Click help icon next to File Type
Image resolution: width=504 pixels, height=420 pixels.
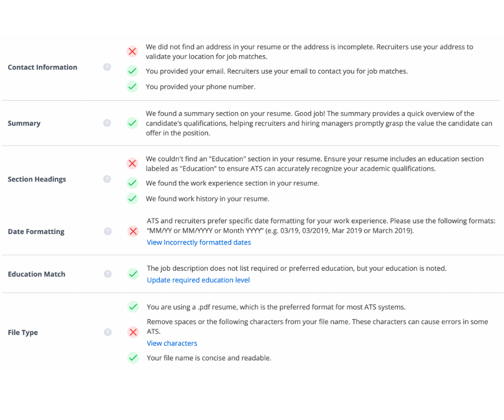(x=108, y=332)
